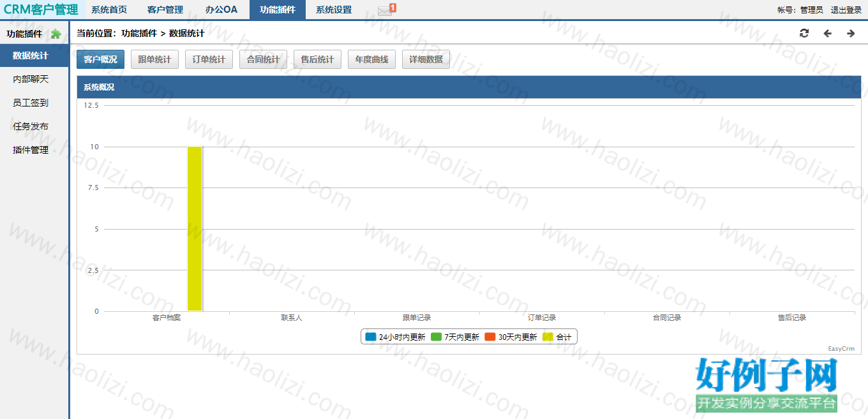Click the 客户档案 axis label
Viewport: 868px width, 419px height.
tap(167, 318)
